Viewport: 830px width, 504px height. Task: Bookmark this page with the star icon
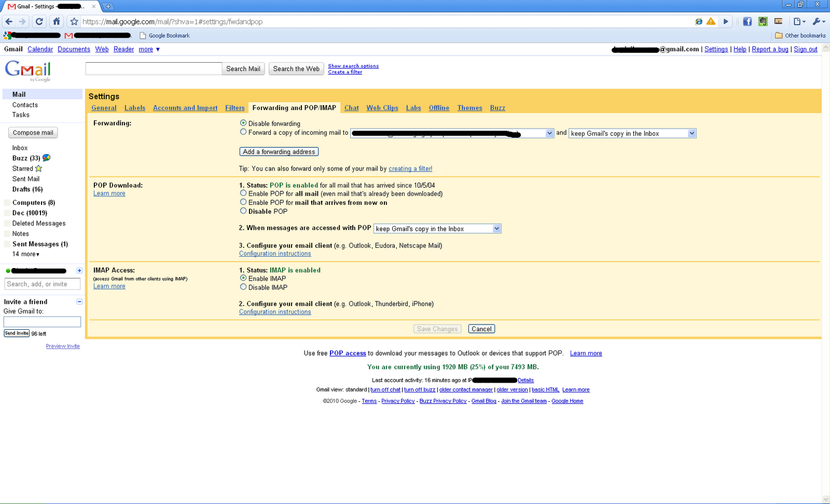point(74,22)
